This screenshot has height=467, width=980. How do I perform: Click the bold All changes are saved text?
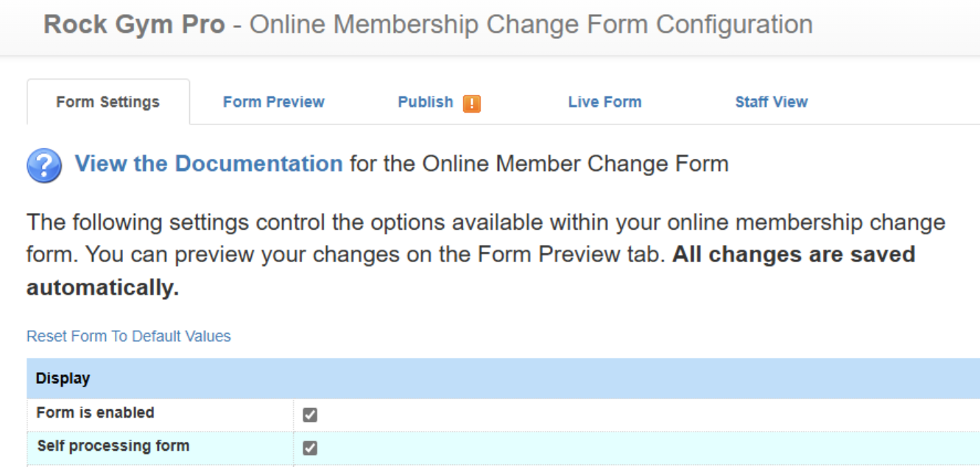coord(794,255)
